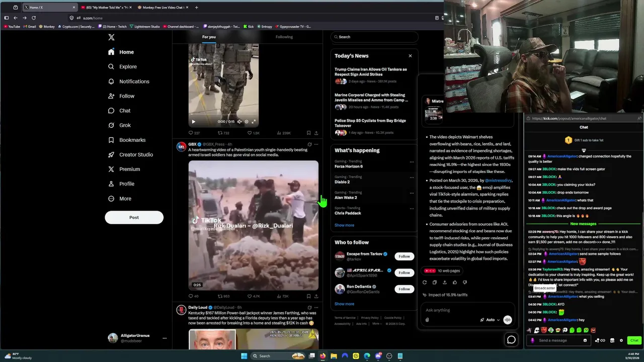Open account menu for AlligatorUranus
Screen dimensions: 644x362
164,338
